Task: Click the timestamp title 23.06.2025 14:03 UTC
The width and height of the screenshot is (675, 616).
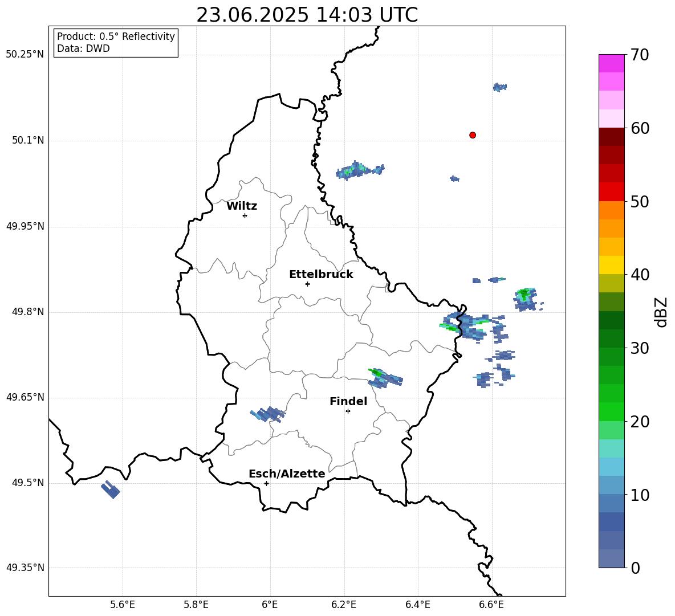Action: click(x=307, y=15)
